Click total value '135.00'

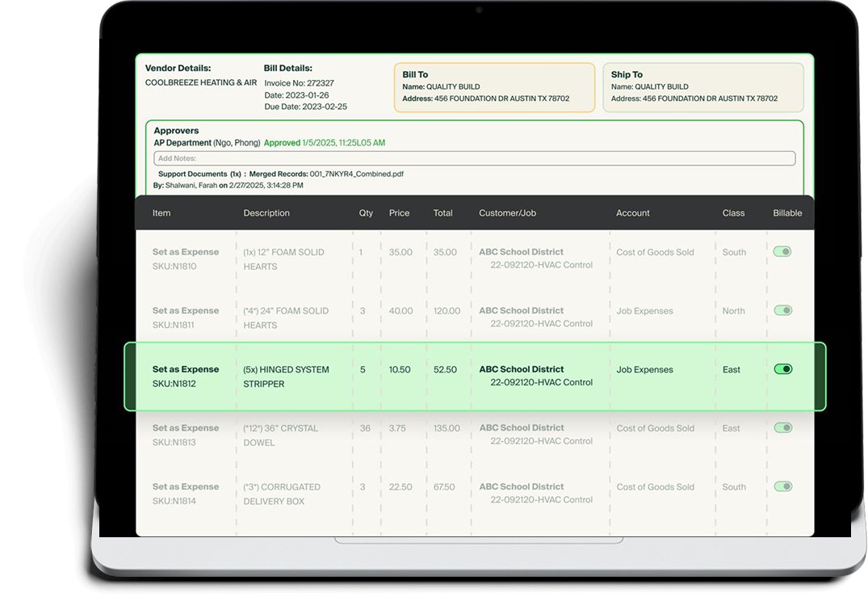click(447, 429)
